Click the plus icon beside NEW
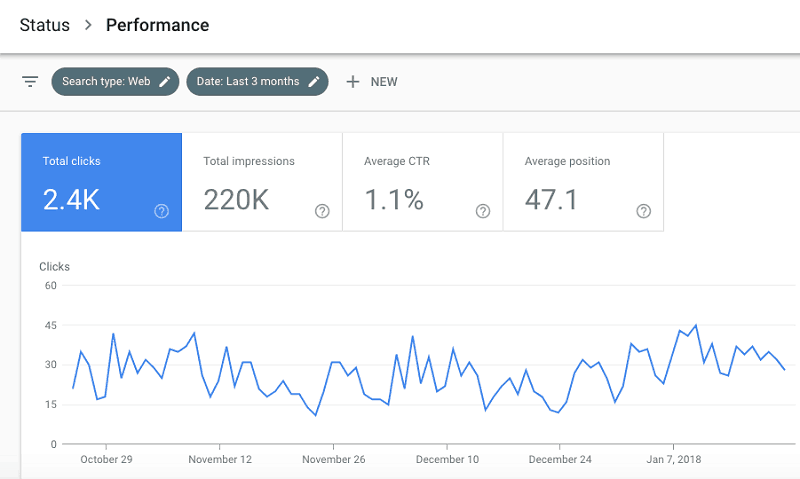 (x=352, y=82)
